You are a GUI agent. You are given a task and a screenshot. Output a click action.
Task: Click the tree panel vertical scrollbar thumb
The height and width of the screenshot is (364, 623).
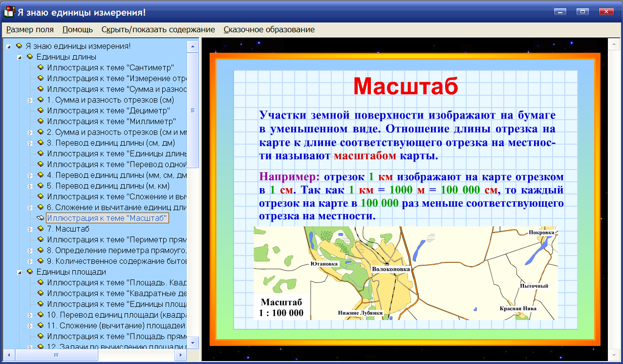(x=193, y=110)
